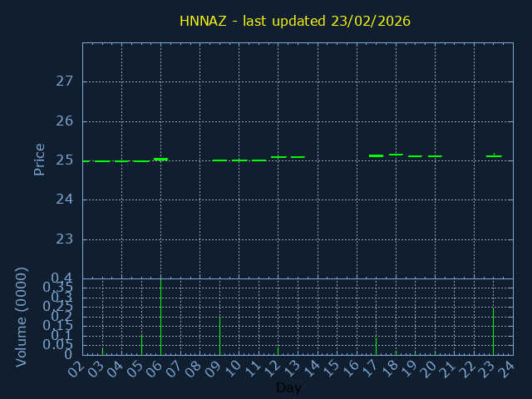Click the 'Volume (0000)' axis label
The image size is (532, 399).
point(22,317)
